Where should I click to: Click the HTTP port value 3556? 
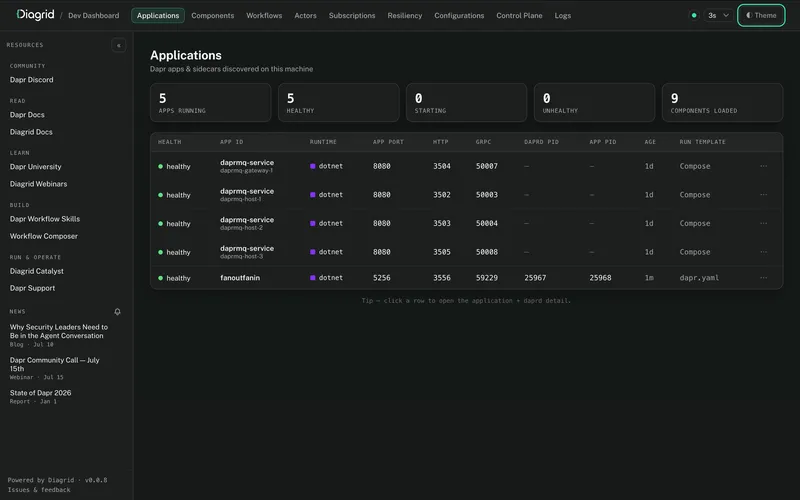442,278
